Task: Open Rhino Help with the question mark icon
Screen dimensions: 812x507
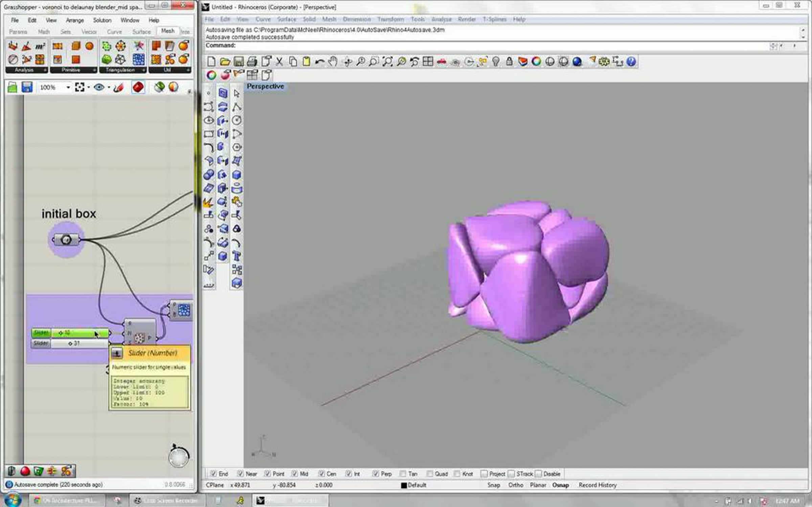Action: coord(631,62)
